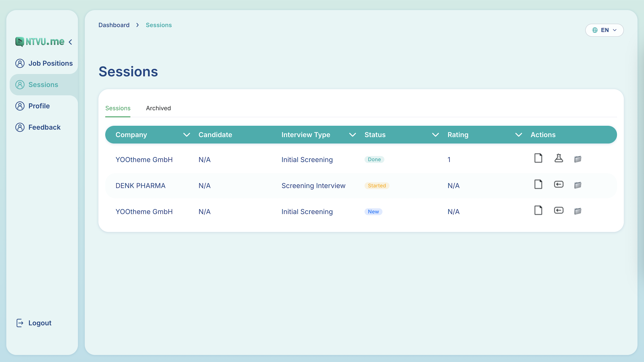Viewport: 644px width, 362px height.
Task: Click the document icon on the first YOOtheme row
Action: coord(538,158)
